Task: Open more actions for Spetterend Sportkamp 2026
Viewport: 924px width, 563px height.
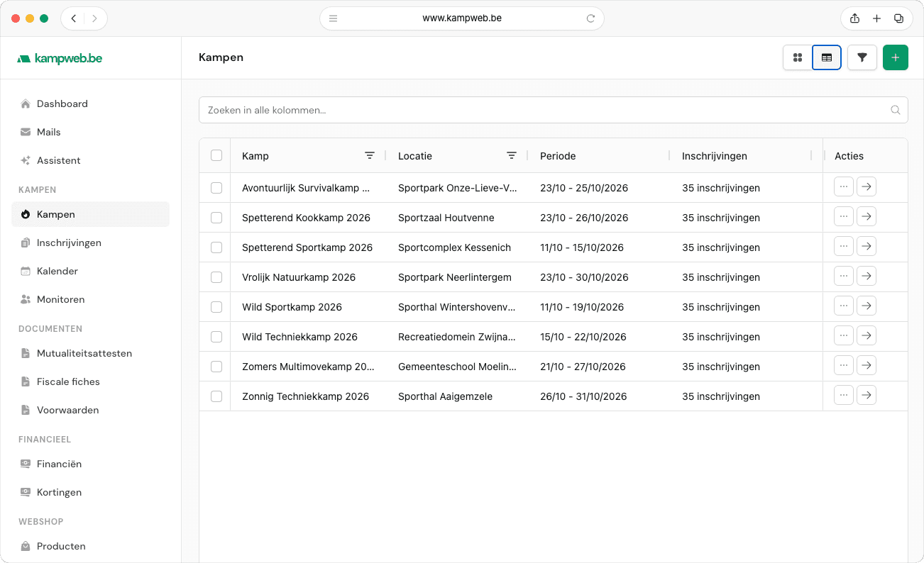Action: click(844, 247)
